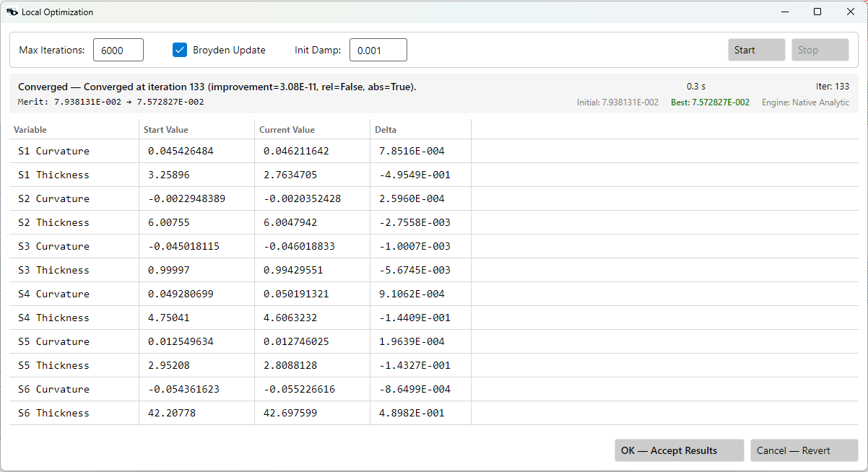Viewport: 868px width, 472px height.
Task: Click the Converged status message
Action: 217,87
